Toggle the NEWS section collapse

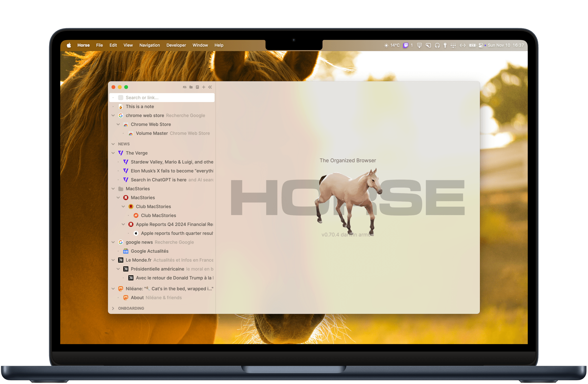113,144
